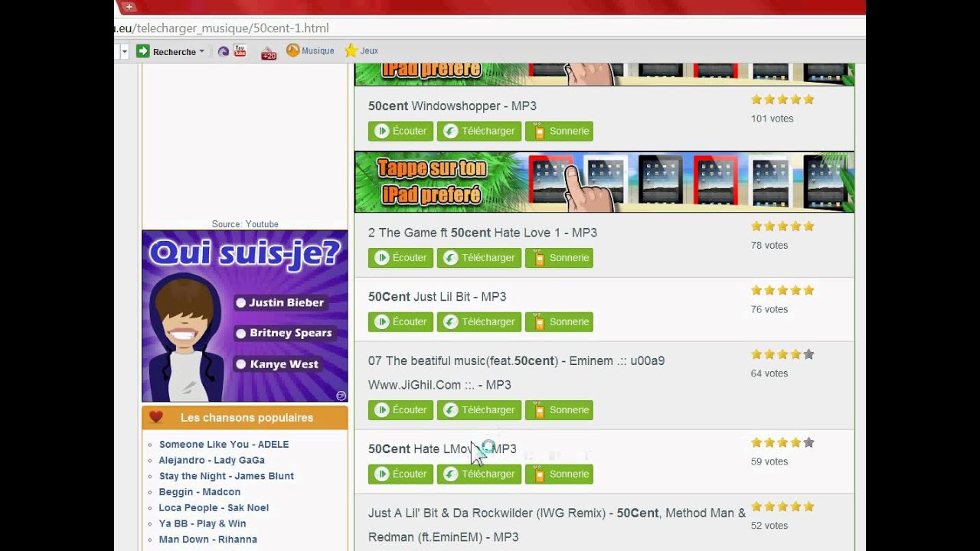The image size is (980, 551).
Task: Click the 50Cent Just Lil Bit title
Action: pos(437,297)
